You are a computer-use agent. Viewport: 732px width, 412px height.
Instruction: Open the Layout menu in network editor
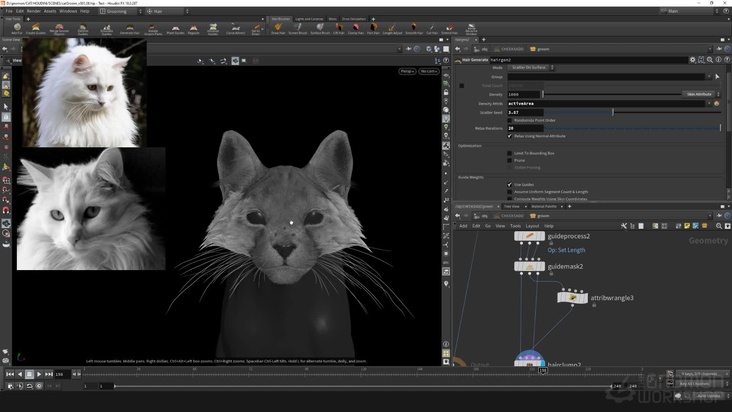click(532, 226)
